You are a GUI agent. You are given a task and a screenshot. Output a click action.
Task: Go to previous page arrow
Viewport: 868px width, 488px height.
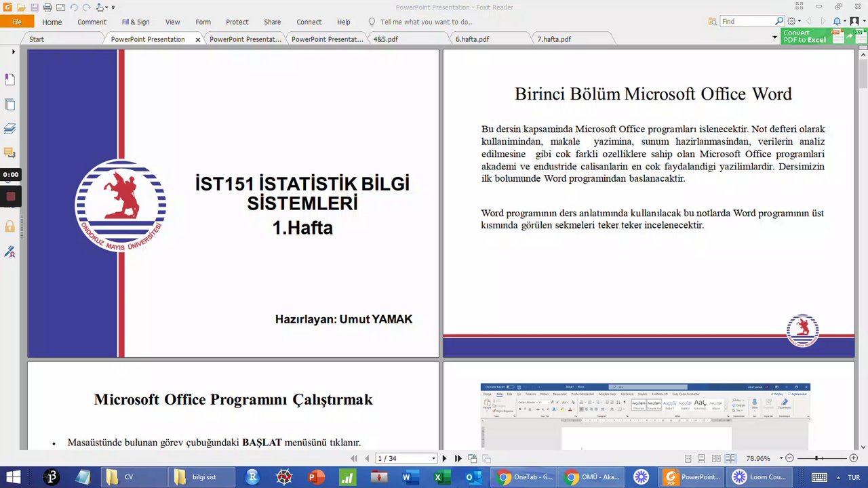367,459
